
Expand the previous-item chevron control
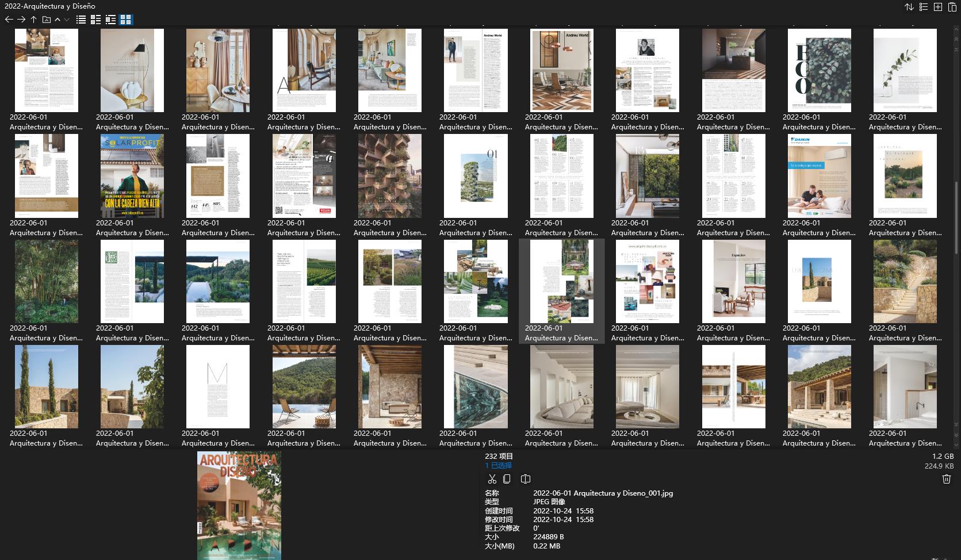[58, 19]
